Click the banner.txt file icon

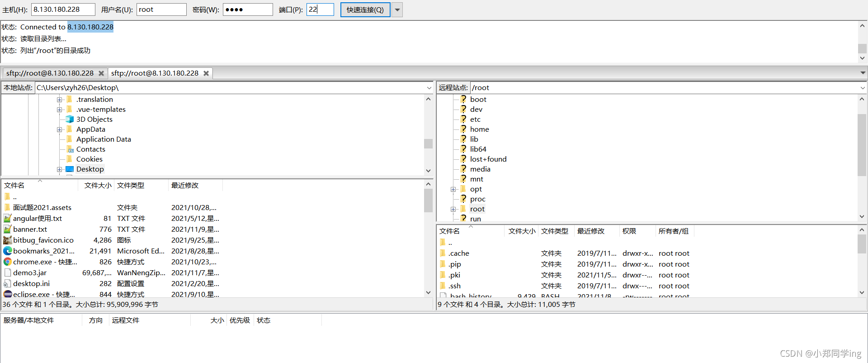[8, 229]
